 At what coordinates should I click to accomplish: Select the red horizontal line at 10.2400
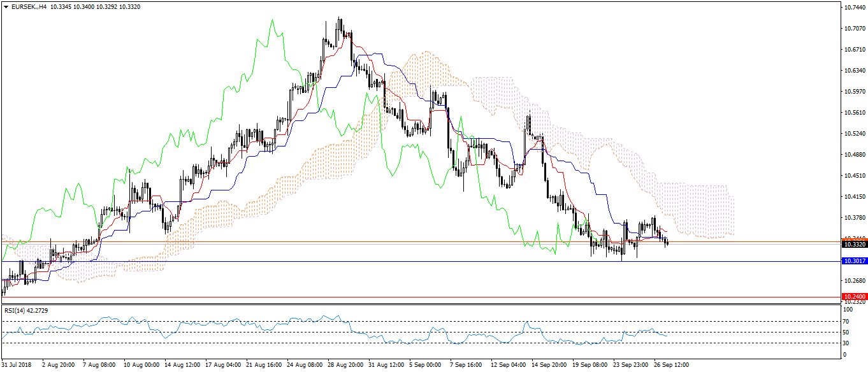[x=382, y=297]
